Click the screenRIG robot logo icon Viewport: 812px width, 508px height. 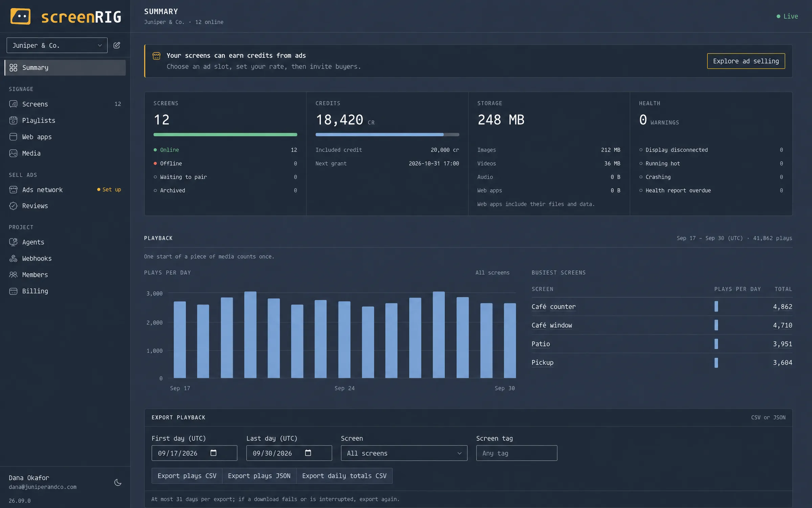pyautogui.click(x=20, y=16)
